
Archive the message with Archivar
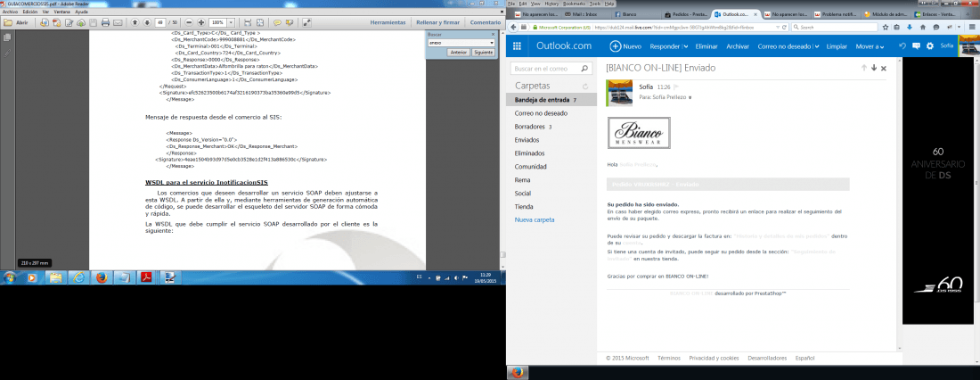[738, 46]
